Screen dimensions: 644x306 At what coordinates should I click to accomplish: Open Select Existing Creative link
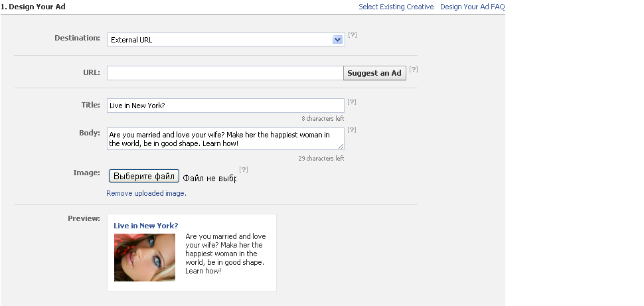tap(396, 7)
